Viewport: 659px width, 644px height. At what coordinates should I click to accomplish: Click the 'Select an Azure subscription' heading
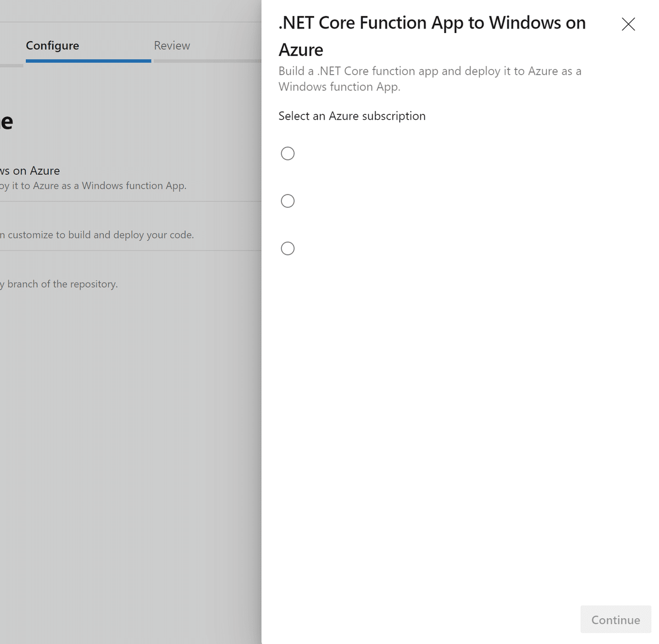pos(352,116)
